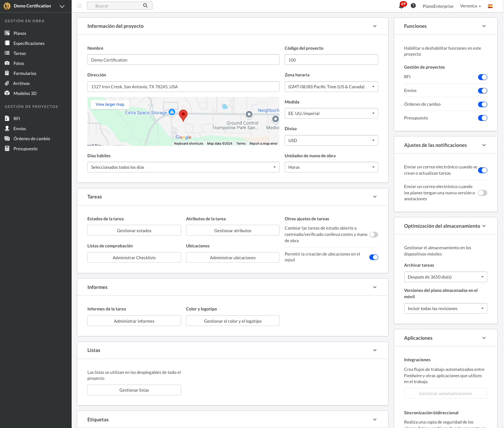
Task: Collapse the Información del proyecto section
Action: click(375, 26)
